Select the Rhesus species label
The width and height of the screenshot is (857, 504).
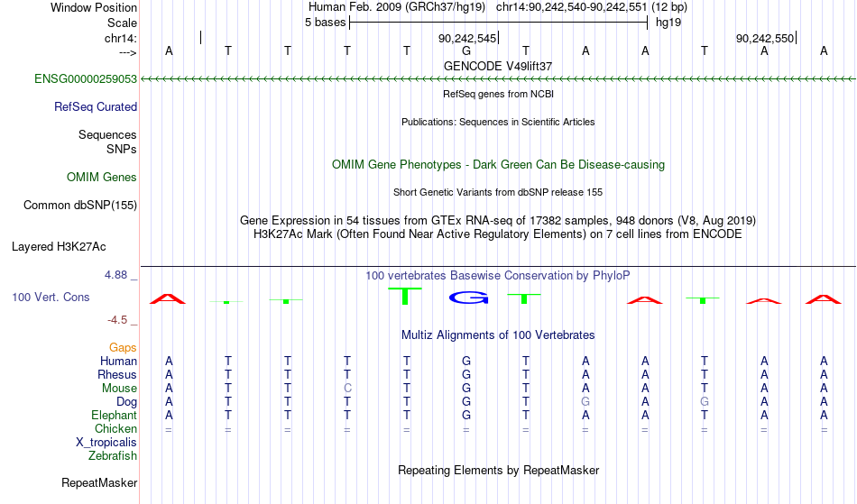click(x=117, y=374)
